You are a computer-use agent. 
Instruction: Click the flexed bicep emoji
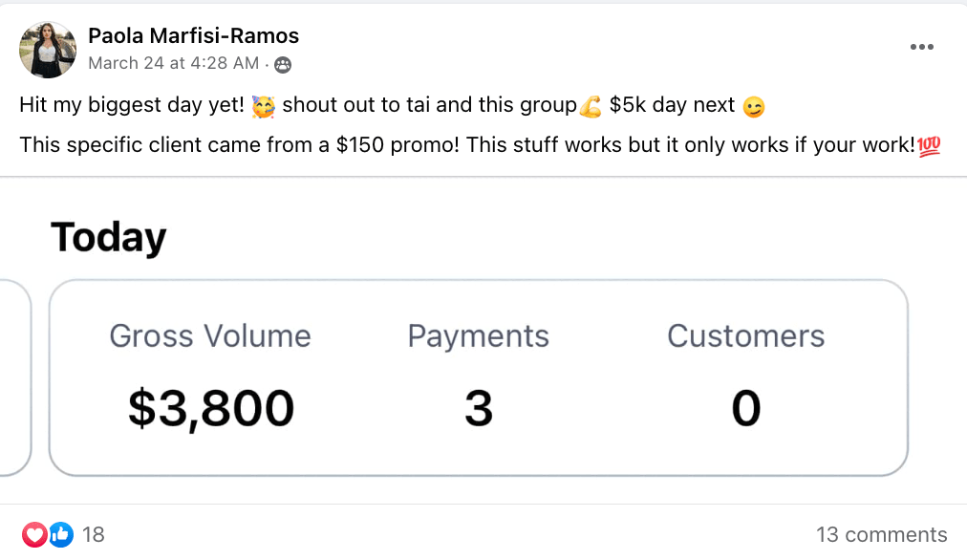pos(591,106)
